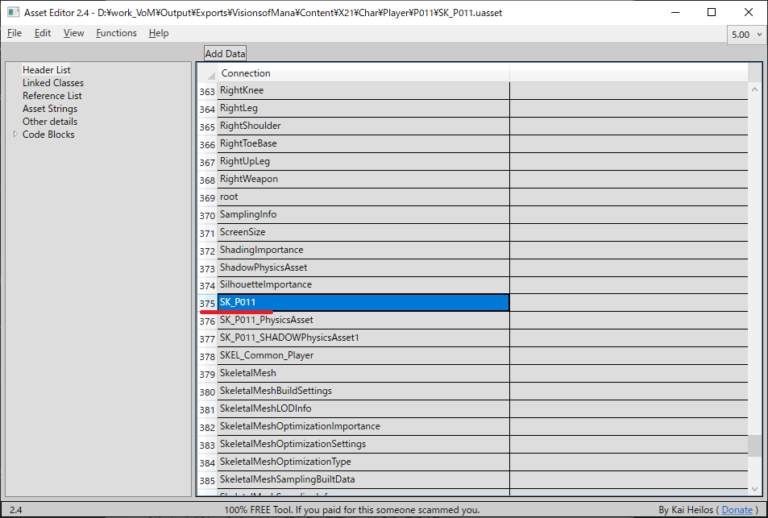This screenshot has height=518, width=768.
Task: Select Asset Strings in the tree
Action: coord(49,109)
